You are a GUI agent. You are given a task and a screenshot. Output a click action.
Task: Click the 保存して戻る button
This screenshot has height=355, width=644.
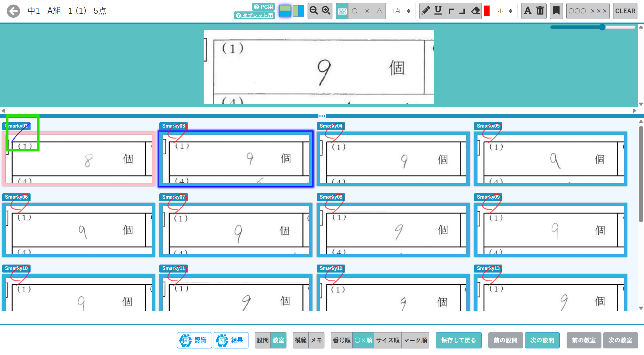pyautogui.click(x=458, y=340)
